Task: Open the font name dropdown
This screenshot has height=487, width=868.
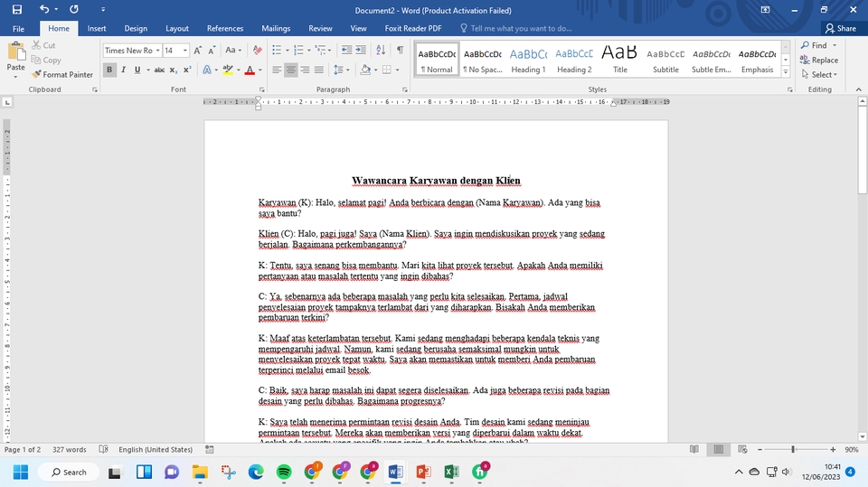Action: (157, 51)
